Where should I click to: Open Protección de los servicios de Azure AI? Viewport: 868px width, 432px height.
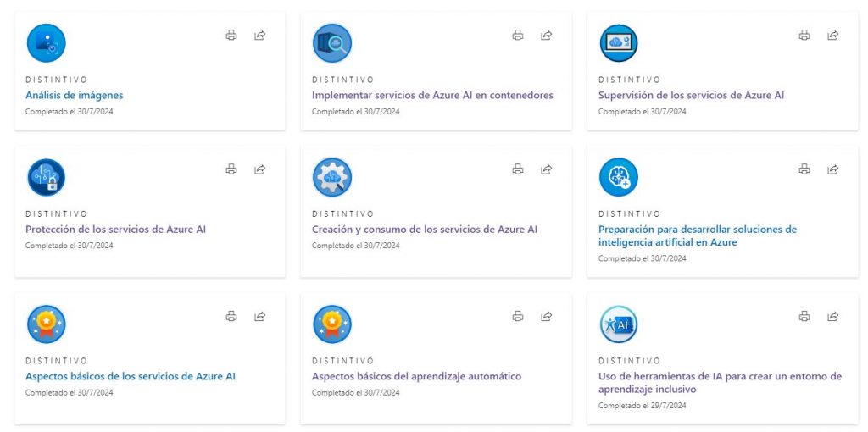pyautogui.click(x=115, y=229)
